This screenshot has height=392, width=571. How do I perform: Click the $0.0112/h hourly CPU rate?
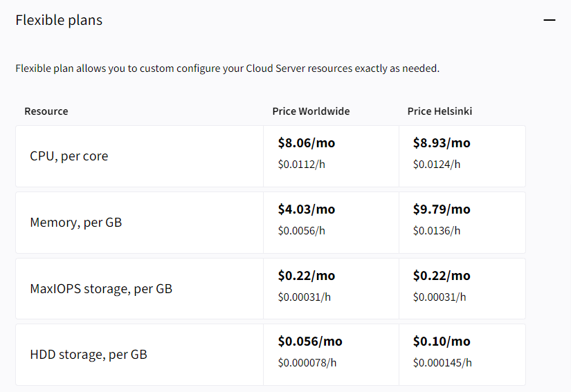click(301, 164)
